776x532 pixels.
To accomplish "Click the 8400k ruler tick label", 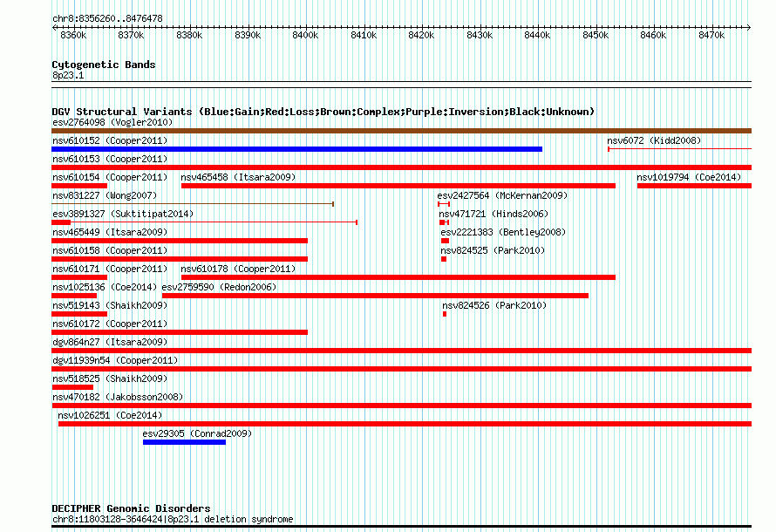I will pos(305,35).
